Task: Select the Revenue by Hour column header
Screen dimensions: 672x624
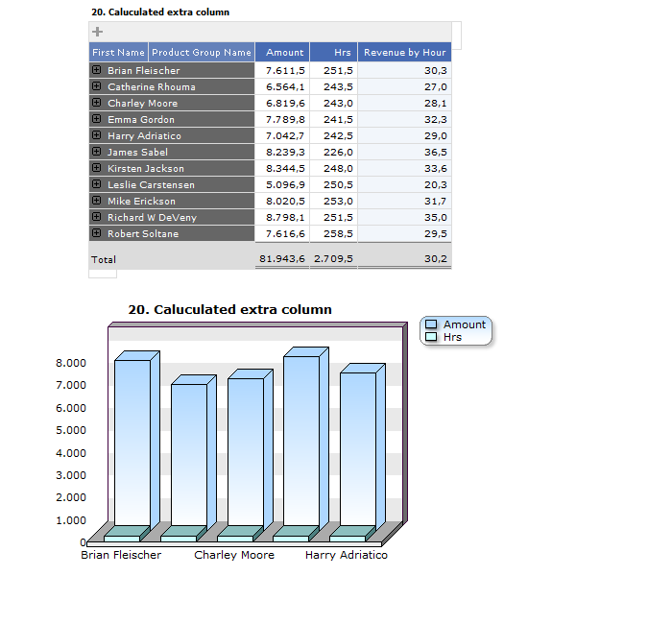Action: 404,53
